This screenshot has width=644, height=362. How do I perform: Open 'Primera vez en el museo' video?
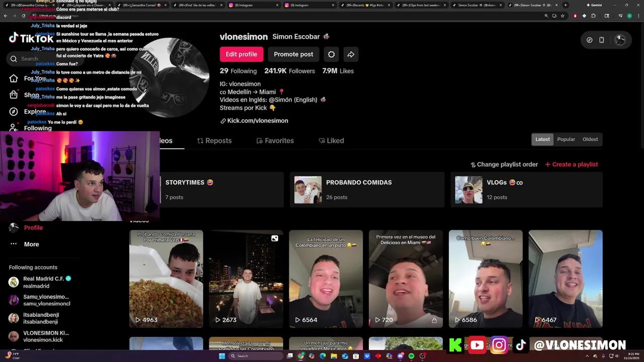pyautogui.click(x=406, y=279)
